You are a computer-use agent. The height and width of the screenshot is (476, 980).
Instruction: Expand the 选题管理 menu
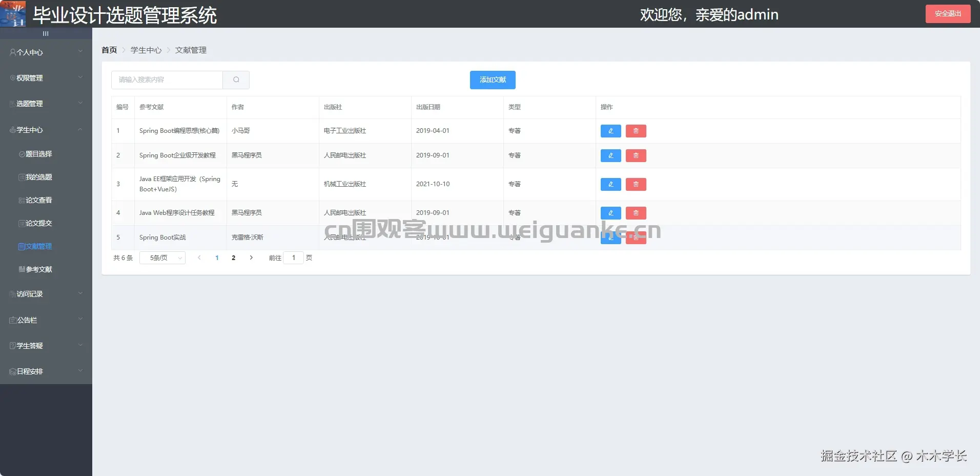[46, 103]
